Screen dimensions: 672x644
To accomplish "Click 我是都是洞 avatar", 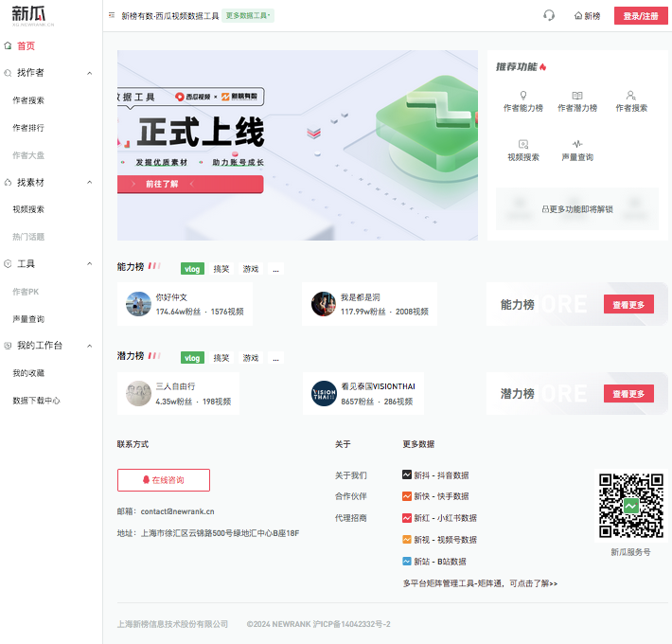I will pos(323,304).
